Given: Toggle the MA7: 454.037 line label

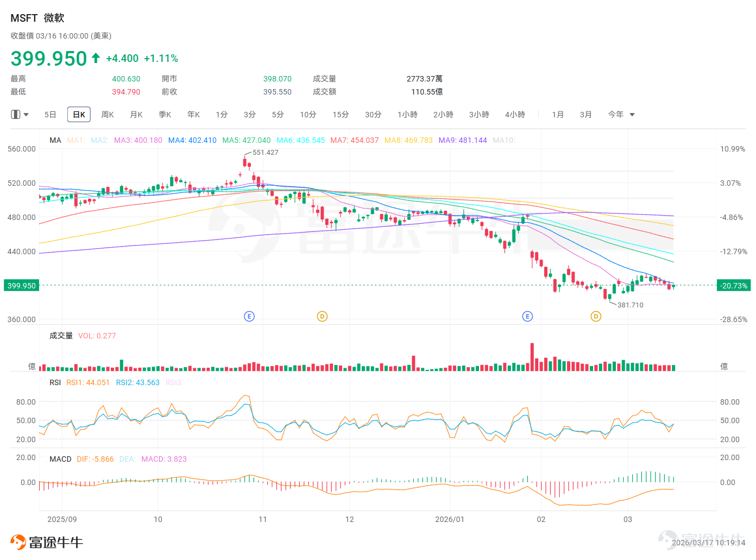Looking at the screenshot, I should tap(355, 140).
